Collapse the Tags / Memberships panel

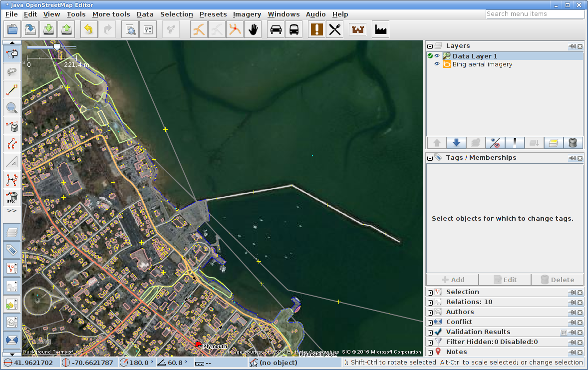pyautogui.click(x=430, y=158)
